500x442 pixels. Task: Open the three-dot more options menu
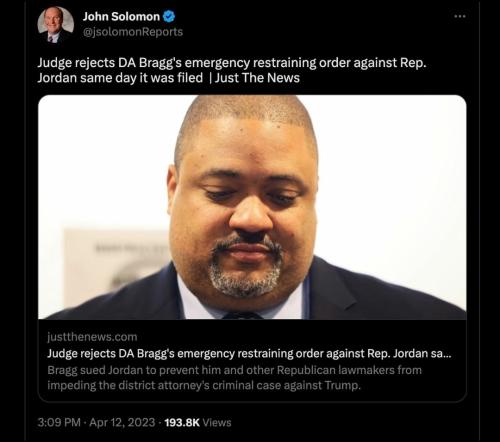coord(460,16)
